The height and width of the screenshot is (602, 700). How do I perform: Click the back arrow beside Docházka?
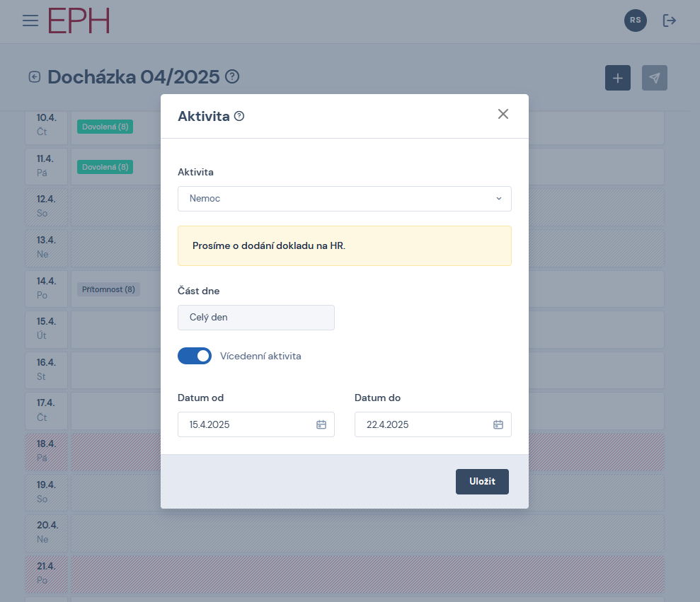[x=35, y=77]
